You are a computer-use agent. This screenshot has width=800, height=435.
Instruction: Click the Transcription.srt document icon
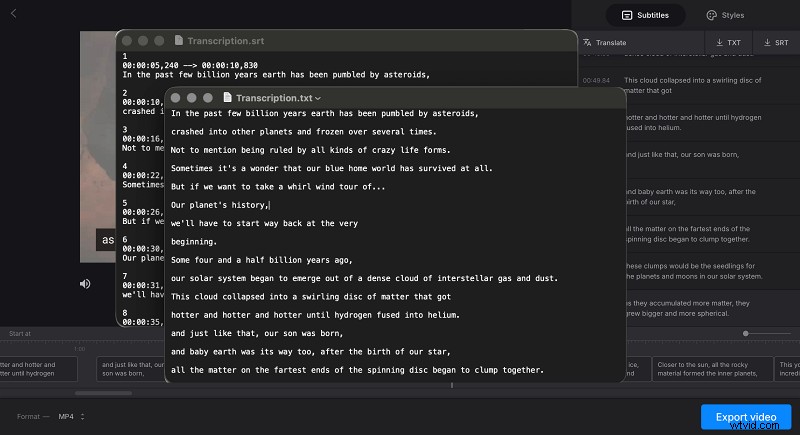(x=179, y=40)
